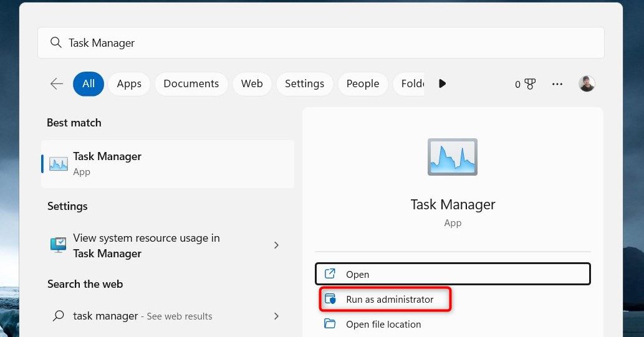This screenshot has height=337, width=644.
Task: Open the three-dot options menu
Action: click(557, 84)
